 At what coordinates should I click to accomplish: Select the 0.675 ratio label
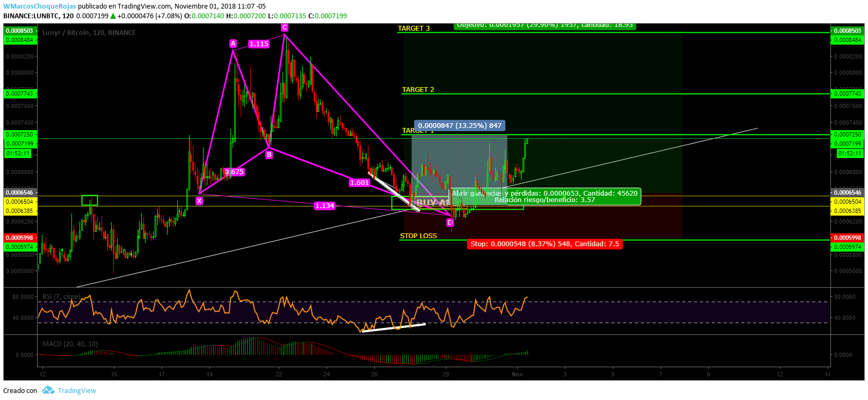234,172
